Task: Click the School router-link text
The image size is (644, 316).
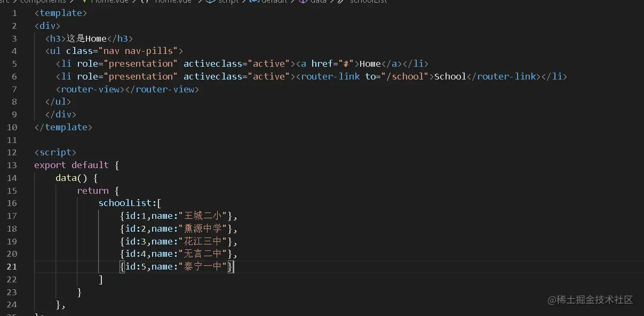Action: pos(450,76)
